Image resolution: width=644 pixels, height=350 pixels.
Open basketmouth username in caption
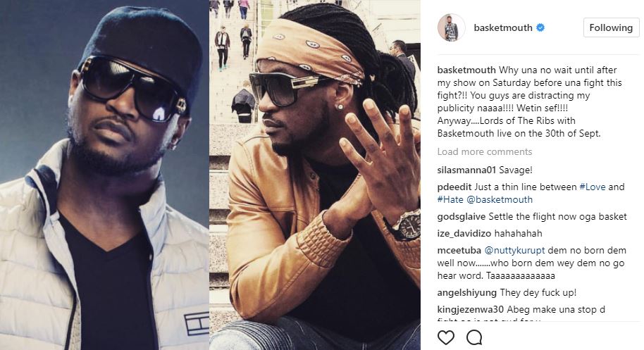pos(466,70)
